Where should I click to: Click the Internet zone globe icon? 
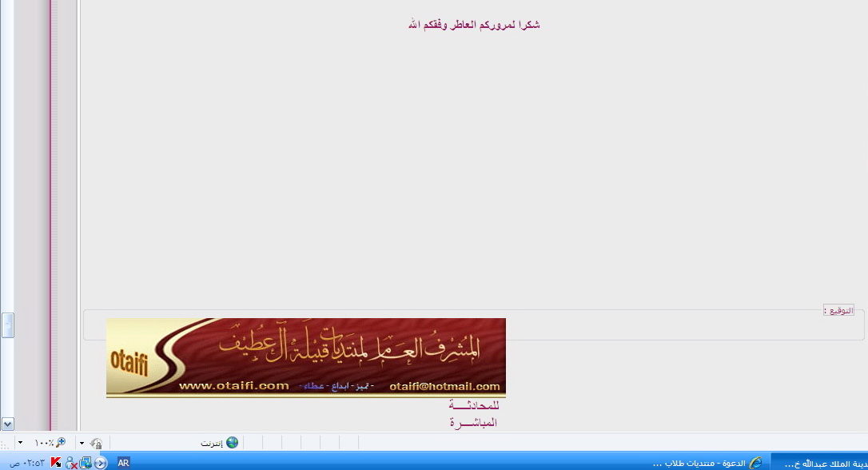pos(232,442)
